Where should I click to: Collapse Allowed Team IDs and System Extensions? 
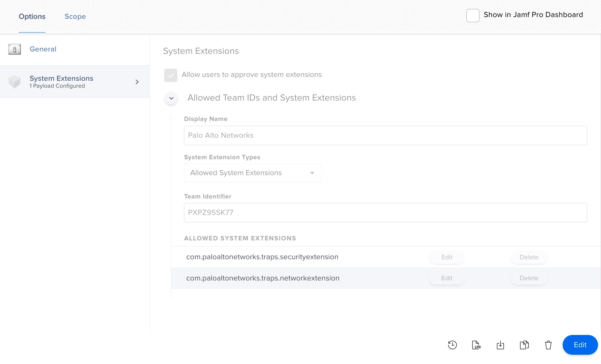[x=171, y=98]
